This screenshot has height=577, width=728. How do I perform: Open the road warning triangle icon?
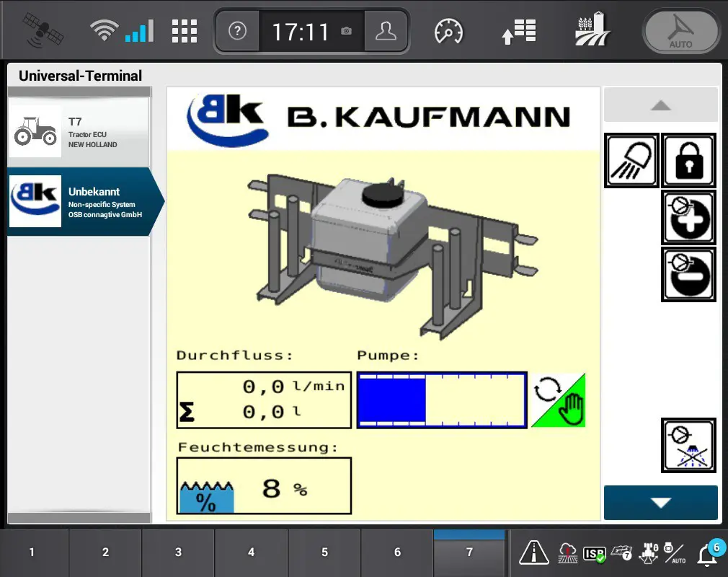click(533, 553)
